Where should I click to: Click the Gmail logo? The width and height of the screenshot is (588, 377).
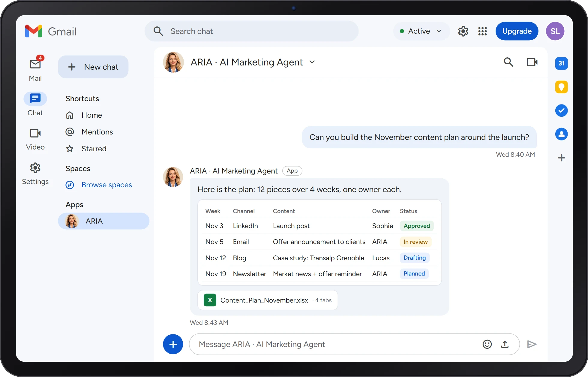coord(51,31)
